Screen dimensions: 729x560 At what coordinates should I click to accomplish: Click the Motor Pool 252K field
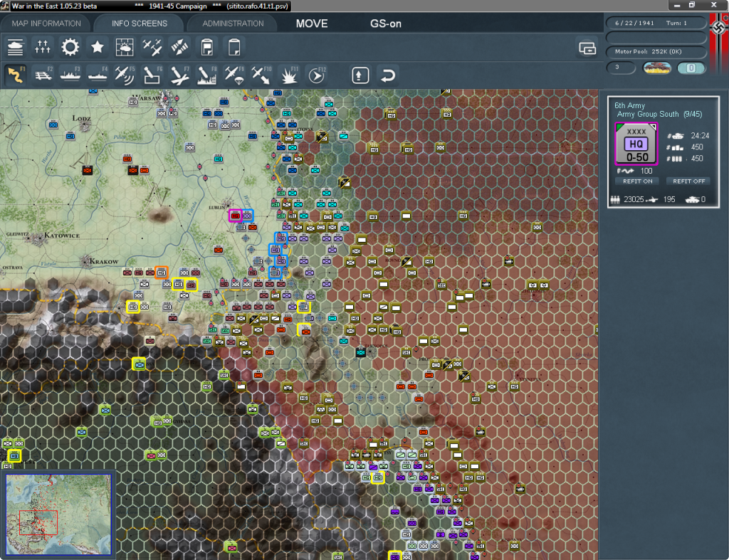(656, 51)
